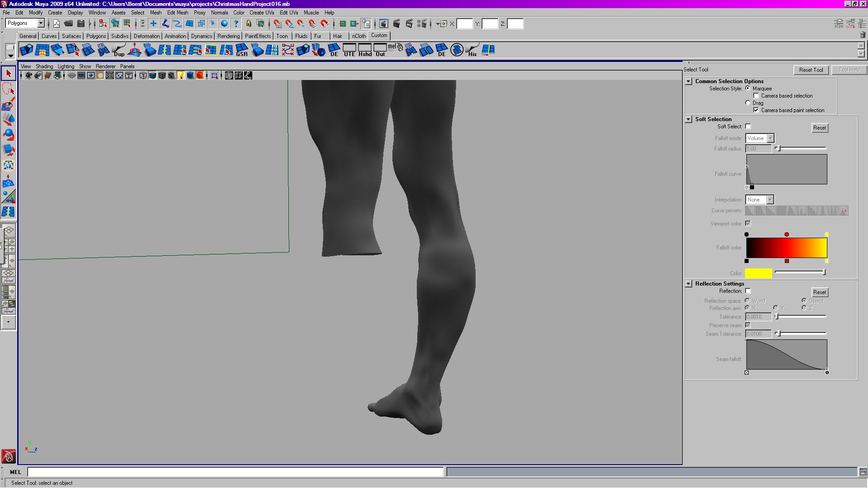This screenshot has width=868, height=488.
Task: Click the yellow Color swatch
Action: (759, 273)
